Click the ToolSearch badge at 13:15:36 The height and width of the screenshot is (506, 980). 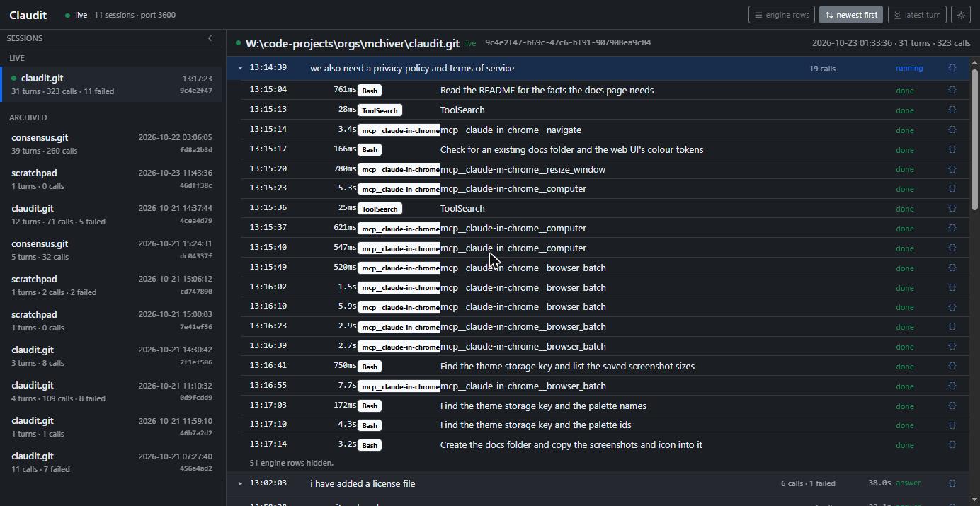click(x=380, y=209)
